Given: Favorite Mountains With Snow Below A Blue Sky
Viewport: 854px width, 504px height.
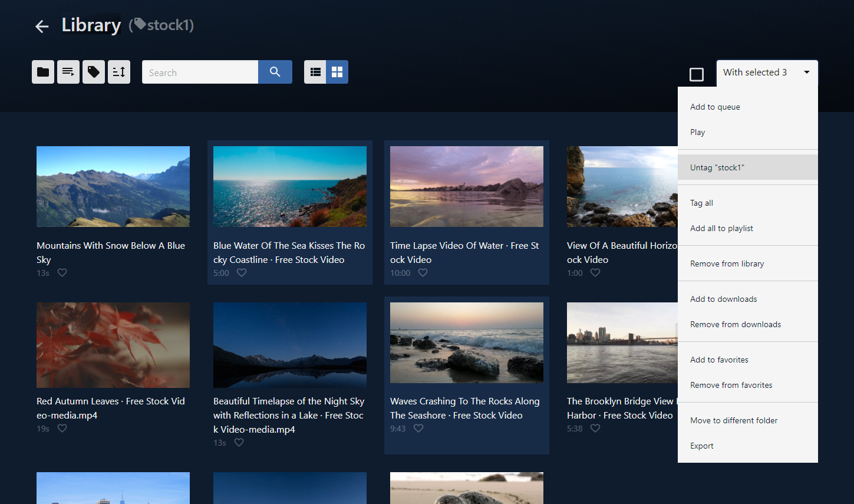Looking at the screenshot, I should [x=62, y=273].
